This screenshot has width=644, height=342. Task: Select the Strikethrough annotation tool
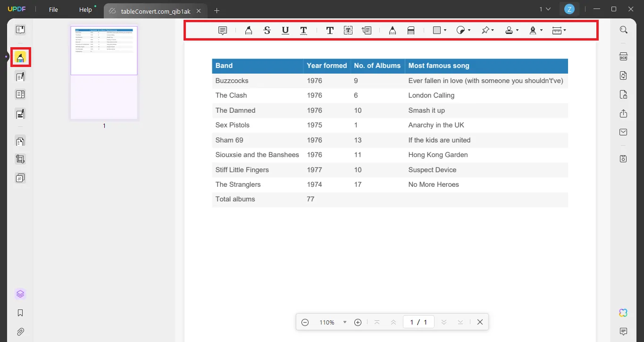267,30
